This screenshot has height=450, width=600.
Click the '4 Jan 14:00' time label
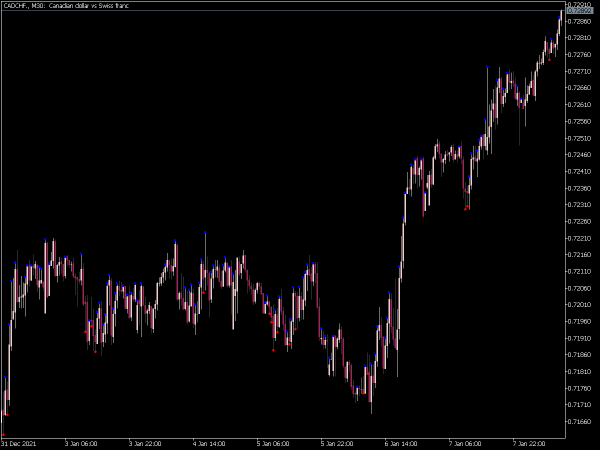[209, 444]
